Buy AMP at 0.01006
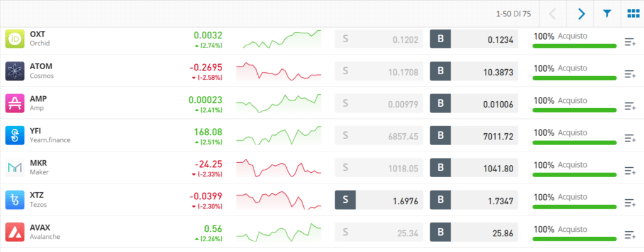The width and height of the screenshot is (644, 252). (474, 104)
